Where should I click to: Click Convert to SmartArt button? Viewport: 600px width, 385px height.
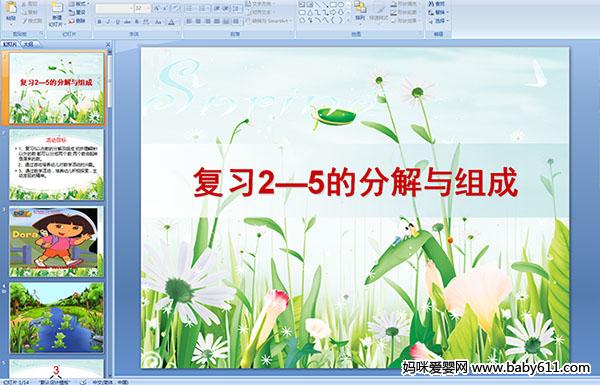click(269, 21)
